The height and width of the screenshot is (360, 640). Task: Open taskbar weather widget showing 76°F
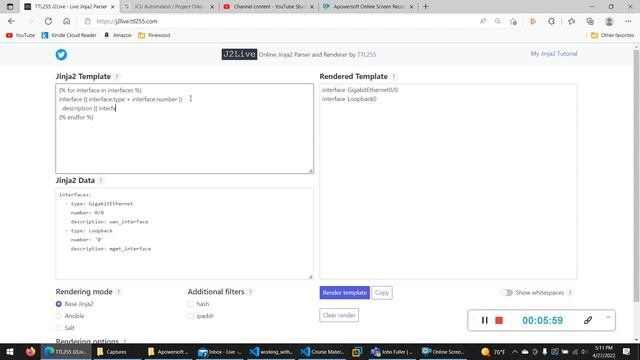click(x=493, y=352)
